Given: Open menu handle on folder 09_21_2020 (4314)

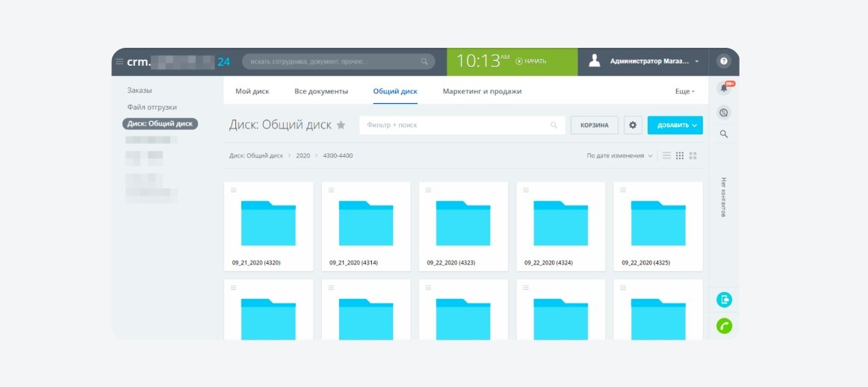Looking at the screenshot, I should [x=331, y=190].
